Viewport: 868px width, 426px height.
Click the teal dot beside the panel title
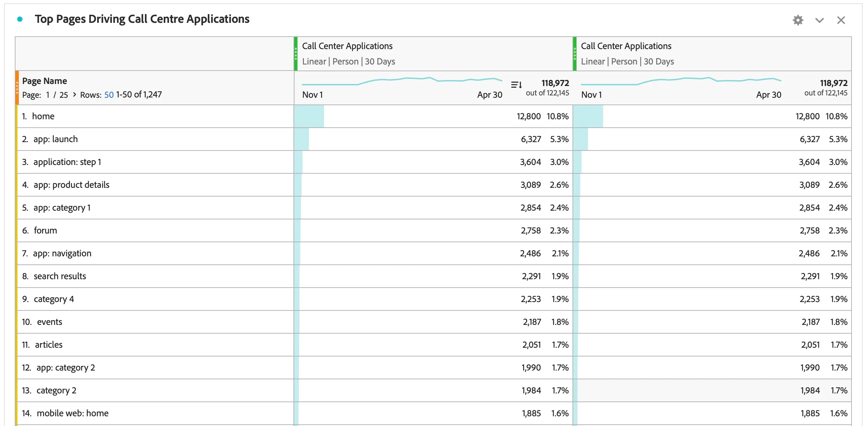click(20, 19)
